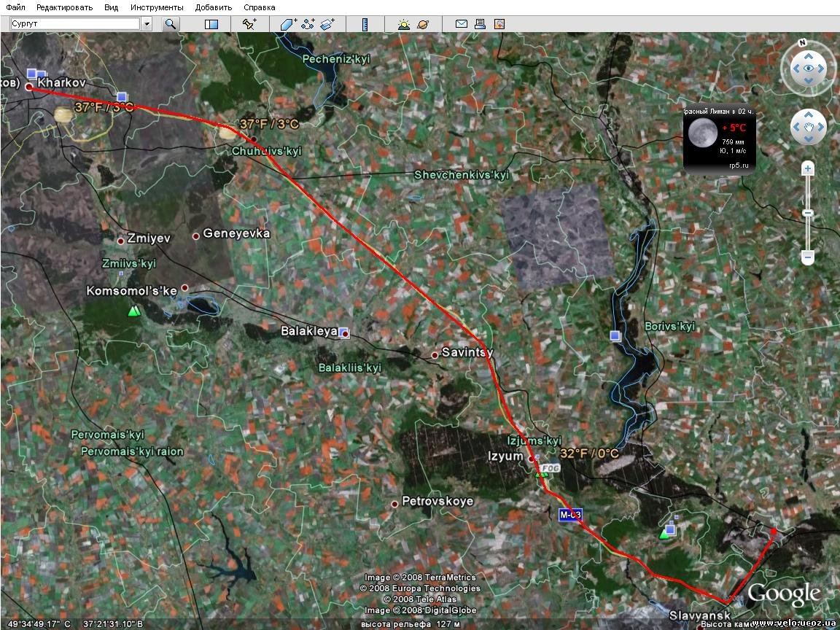Expand the search history dropdown arrow
840x630 pixels.
[x=147, y=23]
